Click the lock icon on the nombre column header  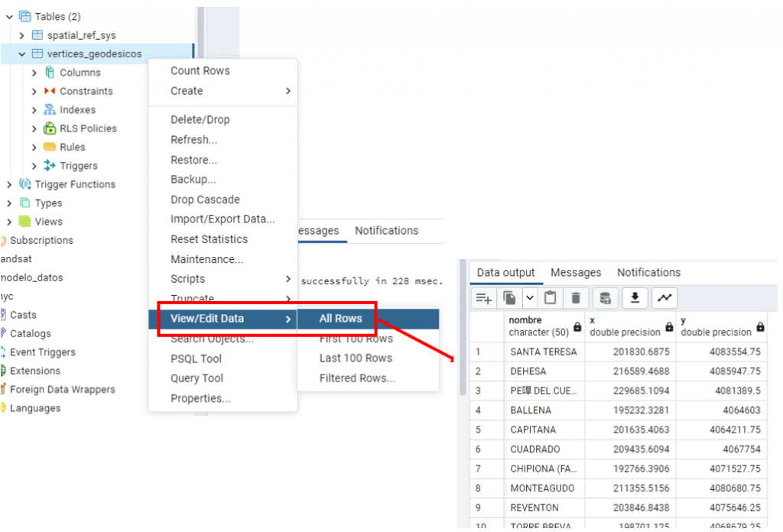[x=578, y=329]
